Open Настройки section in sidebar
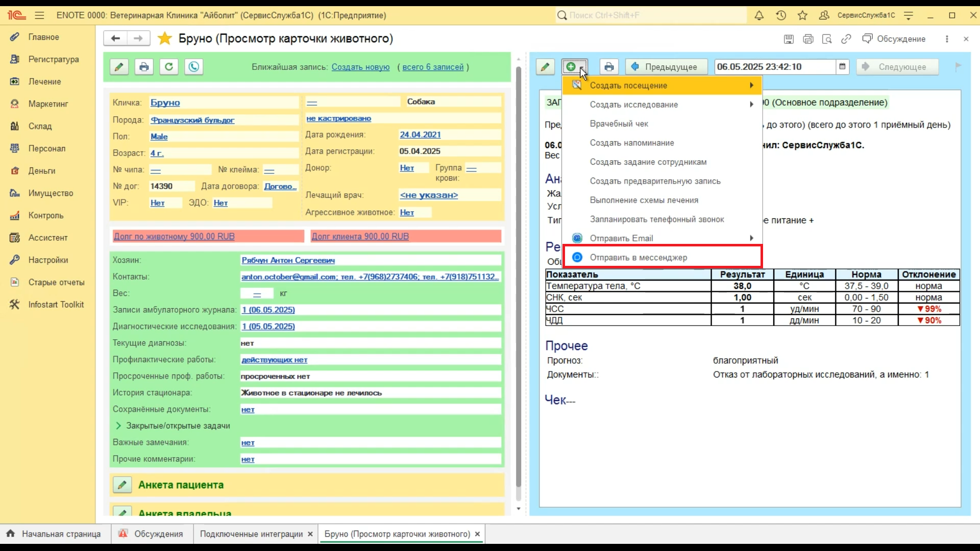980x551 pixels. click(48, 260)
